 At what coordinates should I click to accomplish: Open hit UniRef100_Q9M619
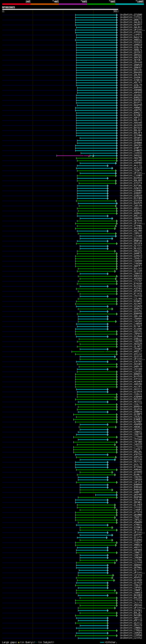click(x=131, y=45)
